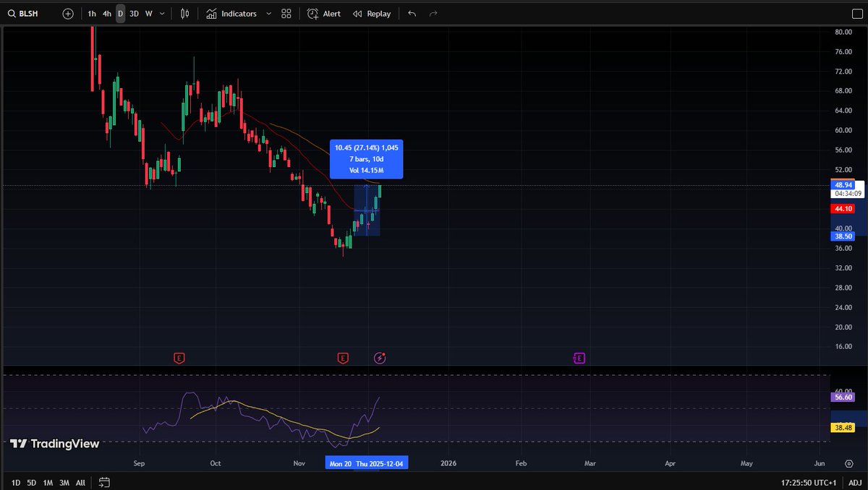This screenshot has width=868, height=490.
Task: Open the go to date calendar icon
Action: click(x=104, y=482)
